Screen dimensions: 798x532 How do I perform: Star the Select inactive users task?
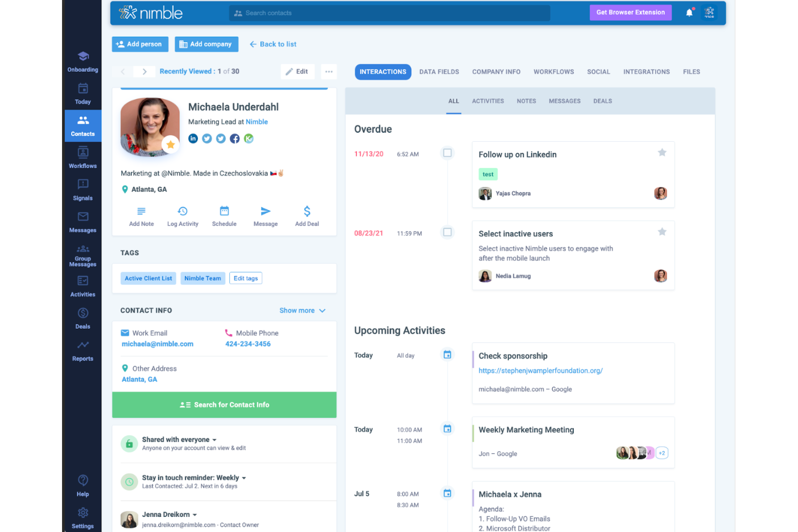[x=662, y=232]
